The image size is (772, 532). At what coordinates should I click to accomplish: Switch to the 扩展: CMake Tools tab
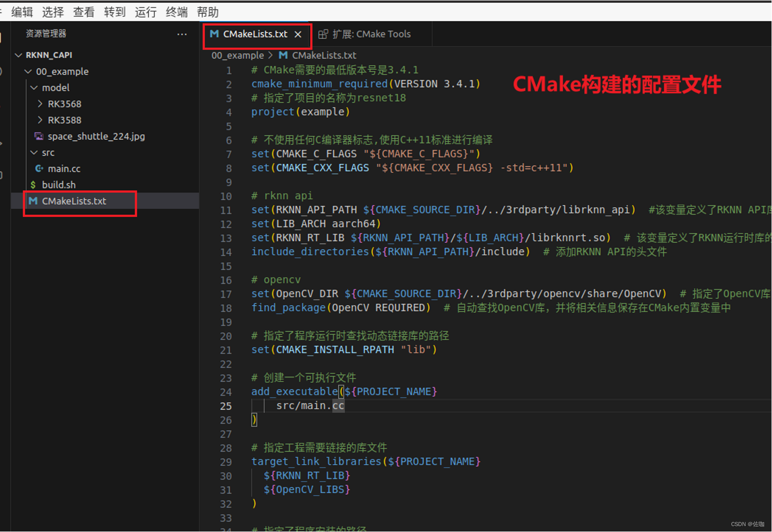pos(371,34)
